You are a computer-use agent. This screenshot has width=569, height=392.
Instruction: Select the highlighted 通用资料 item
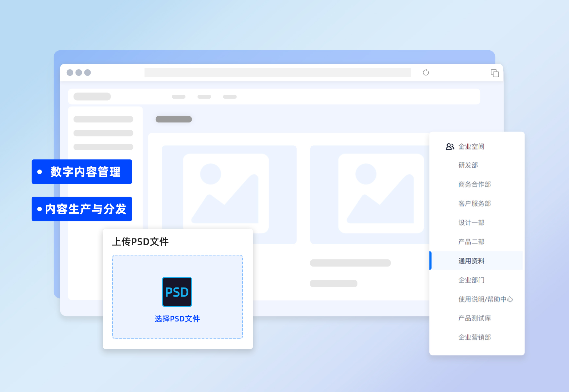coord(471,261)
